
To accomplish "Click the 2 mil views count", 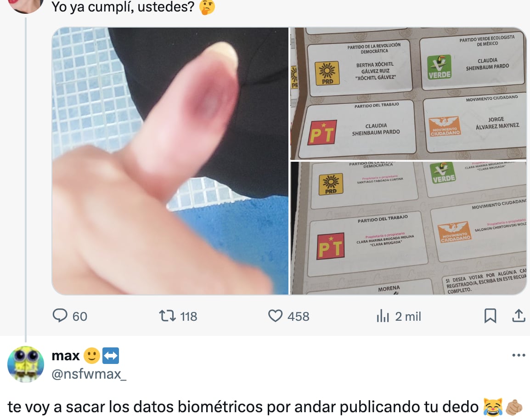I will (408, 317).
